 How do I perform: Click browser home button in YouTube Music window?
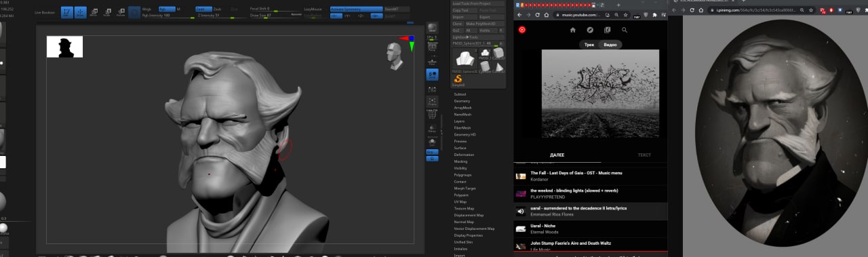pos(547,15)
